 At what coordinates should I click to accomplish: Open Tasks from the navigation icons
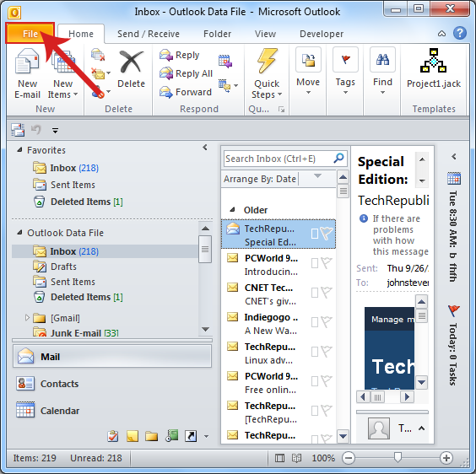pyautogui.click(x=112, y=436)
